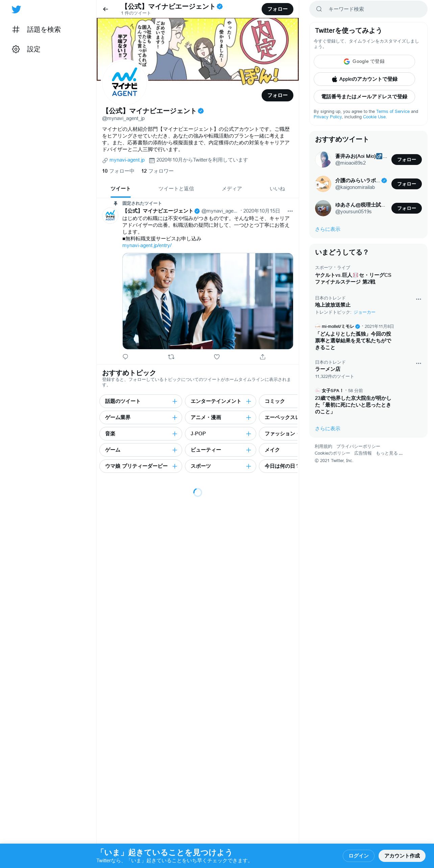This screenshot has height=868, width=434.
Task: Register with Google で登録 button
Action: 364,62
